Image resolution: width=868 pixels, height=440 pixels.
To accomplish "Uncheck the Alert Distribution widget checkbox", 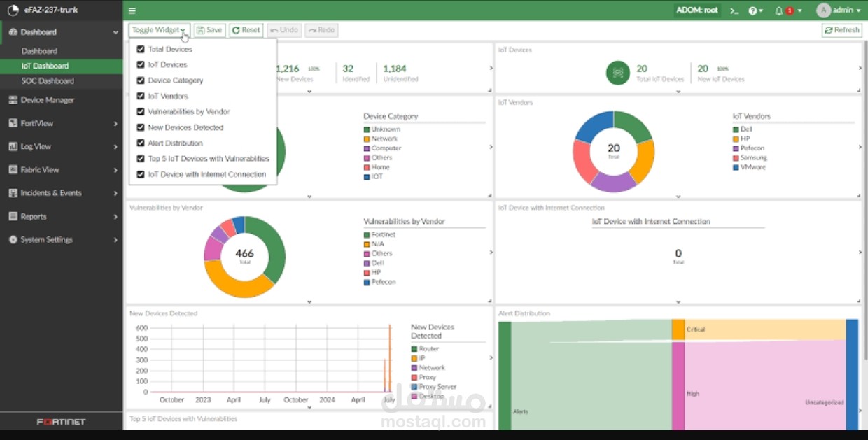I will [141, 143].
